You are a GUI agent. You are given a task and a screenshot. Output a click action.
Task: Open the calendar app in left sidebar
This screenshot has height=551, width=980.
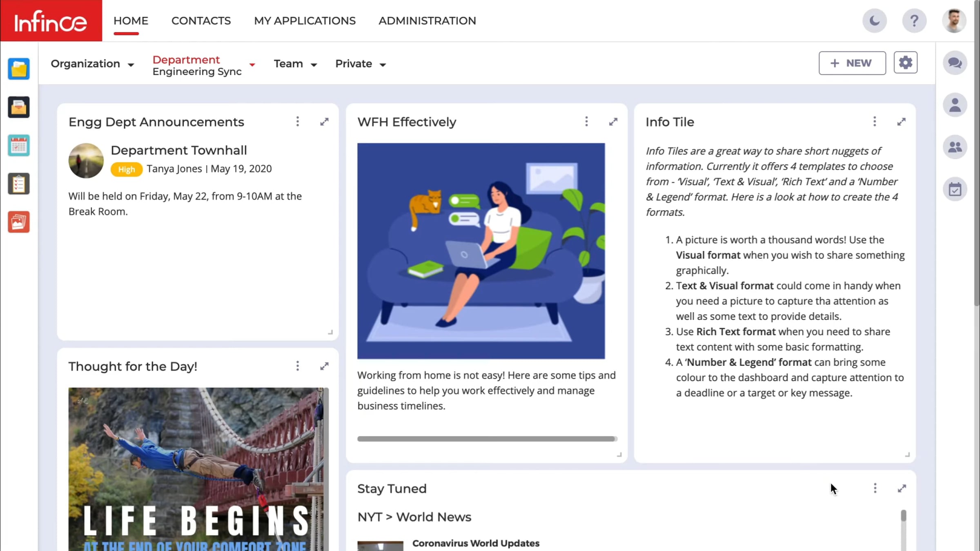pos(19,145)
